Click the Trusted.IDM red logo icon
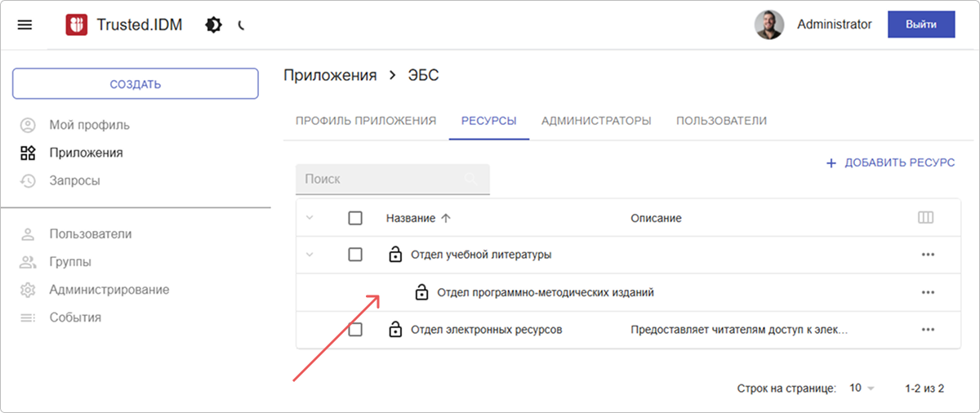 pos(77,25)
